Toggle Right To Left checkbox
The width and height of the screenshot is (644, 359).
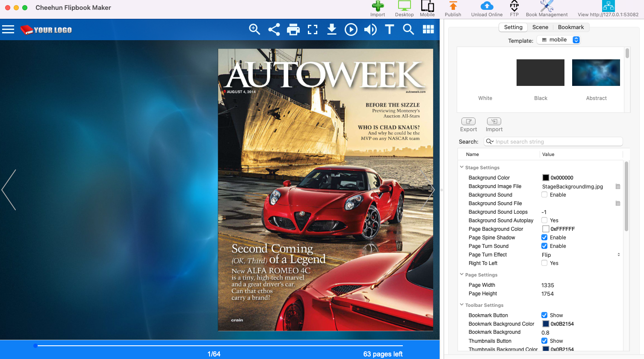click(544, 263)
